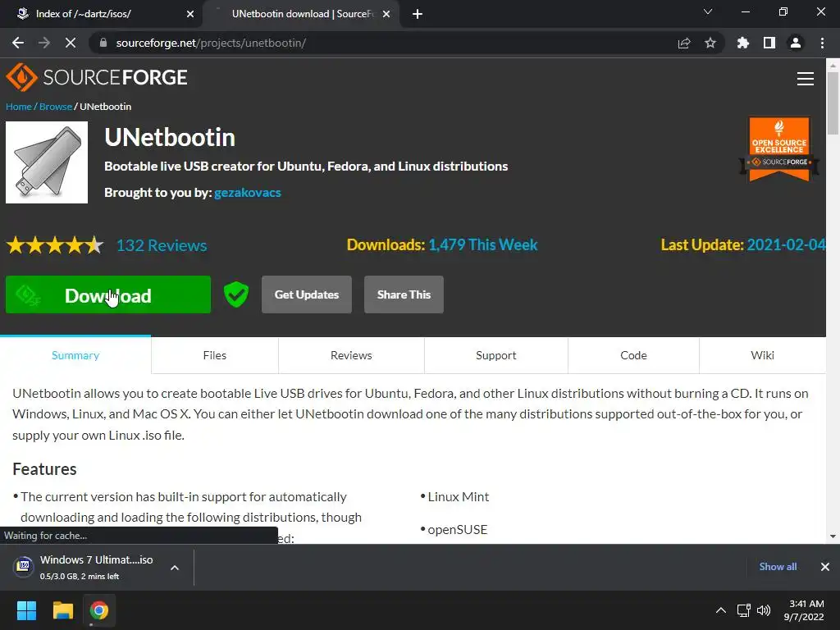Open the Windows Start menu

(26, 610)
